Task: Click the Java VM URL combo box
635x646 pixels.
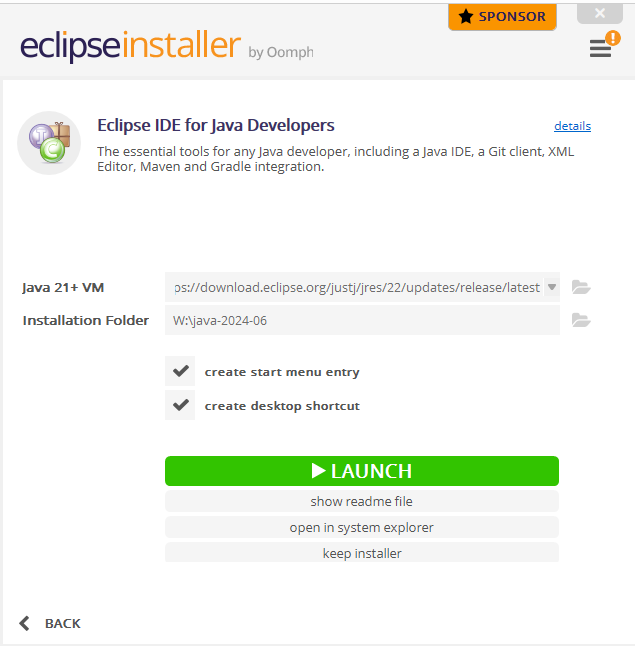Action: tap(362, 287)
